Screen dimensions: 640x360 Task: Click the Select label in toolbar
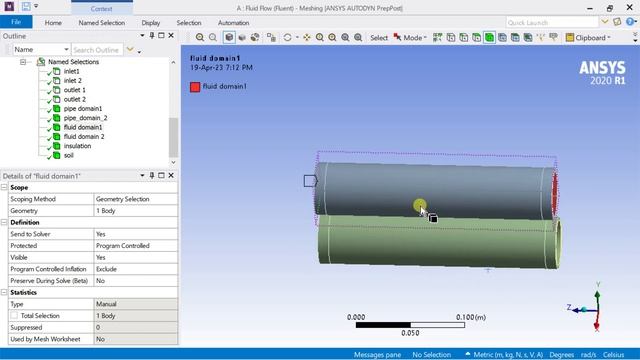click(x=379, y=38)
